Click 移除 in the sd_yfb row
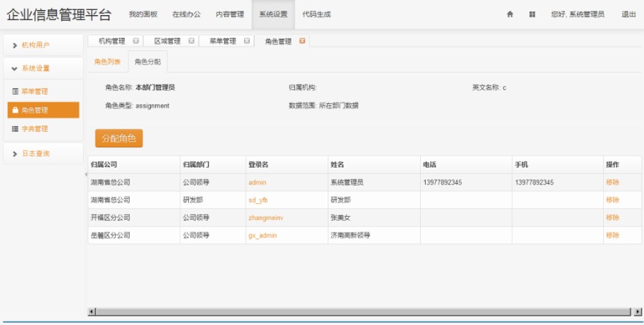644x325 pixels. (613, 200)
